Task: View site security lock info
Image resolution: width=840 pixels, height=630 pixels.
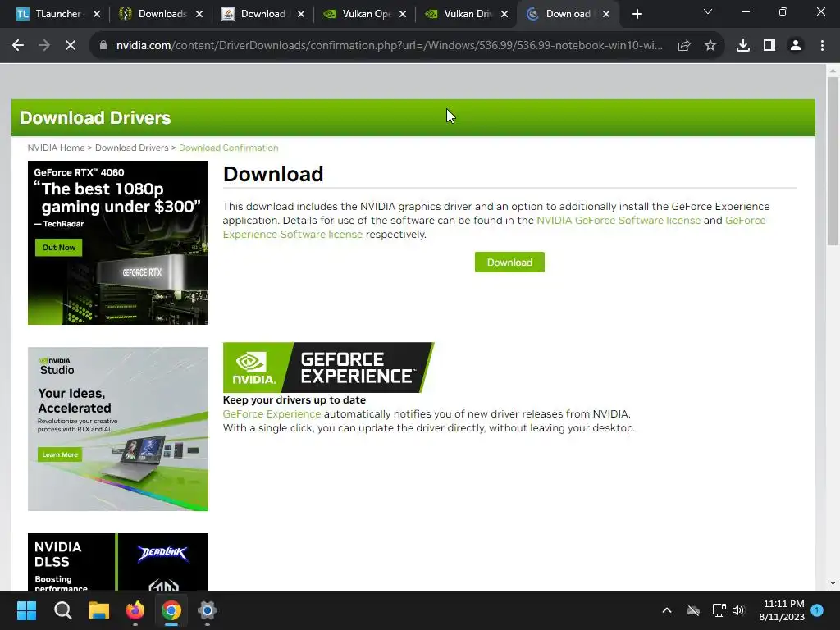Action: pyautogui.click(x=103, y=46)
